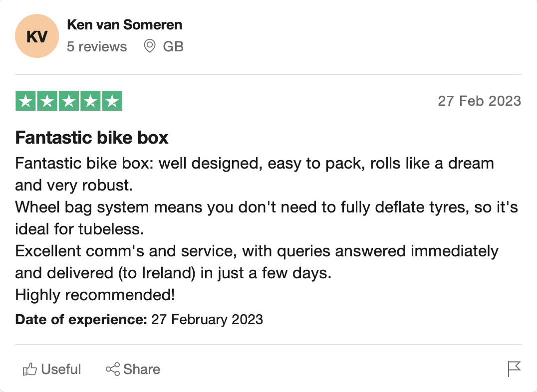537x392 pixels.
Task: Click the 'Date of experience' label
Action: coord(81,319)
